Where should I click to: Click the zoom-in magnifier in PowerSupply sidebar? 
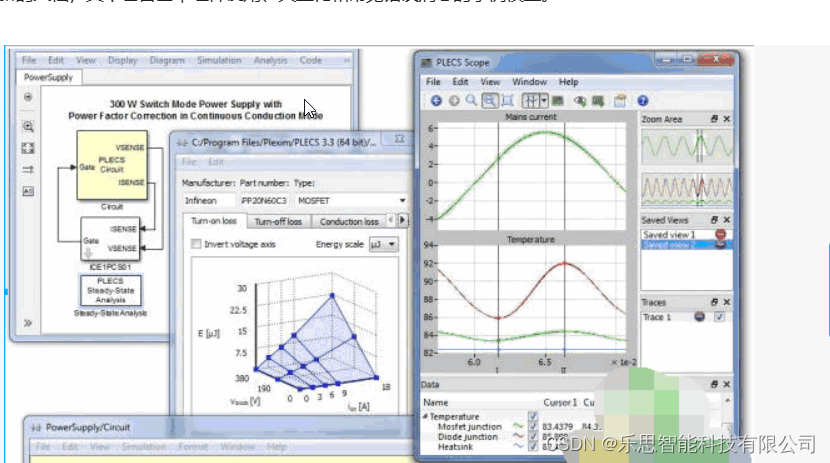click(x=28, y=126)
